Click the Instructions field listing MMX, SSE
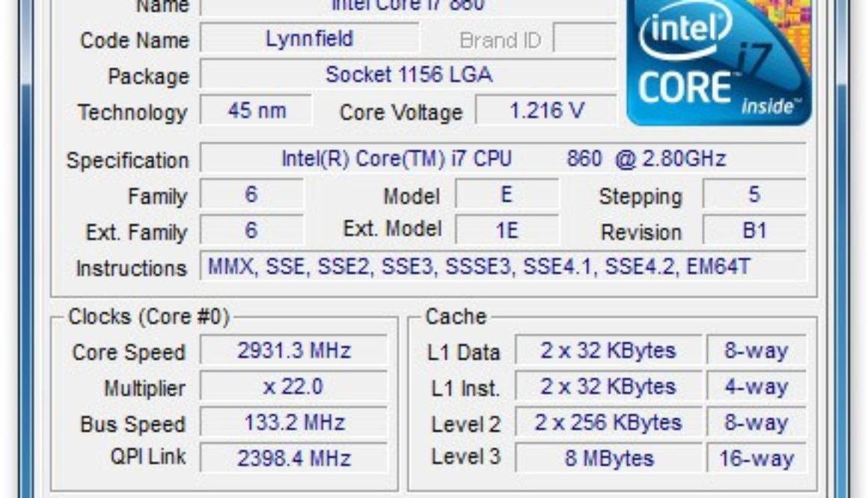The height and width of the screenshot is (498, 868). pos(503,267)
